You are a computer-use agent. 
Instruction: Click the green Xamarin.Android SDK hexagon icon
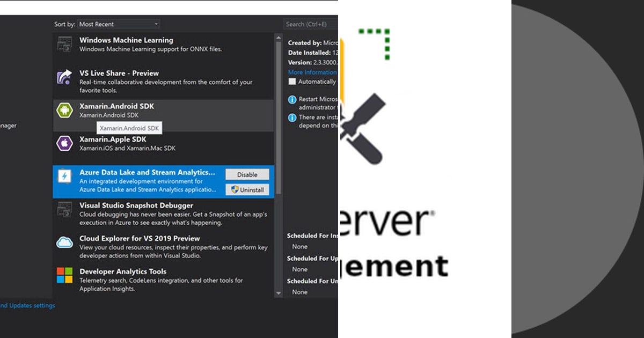tap(65, 111)
